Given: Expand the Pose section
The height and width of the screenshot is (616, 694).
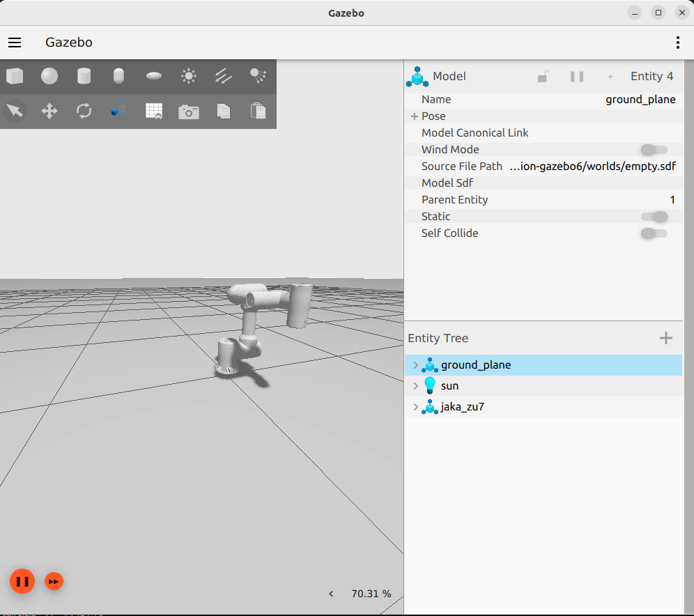Looking at the screenshot, I should tap(415, 116).
